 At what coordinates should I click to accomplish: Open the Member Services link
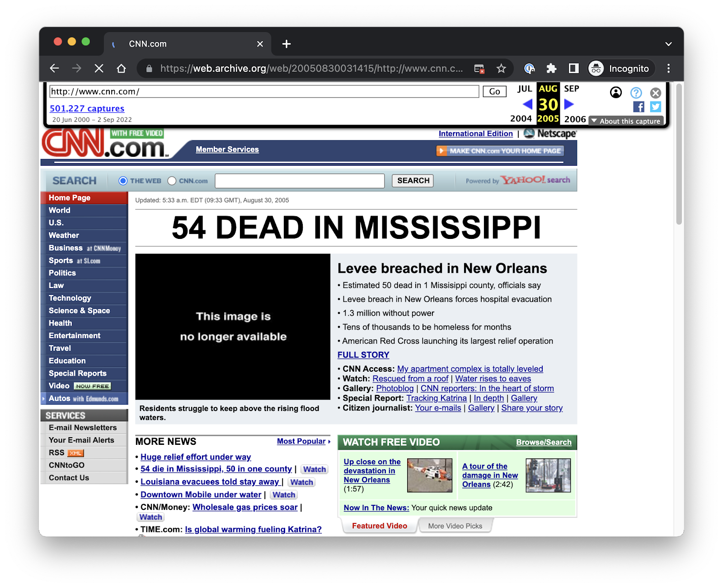point(227,149)
